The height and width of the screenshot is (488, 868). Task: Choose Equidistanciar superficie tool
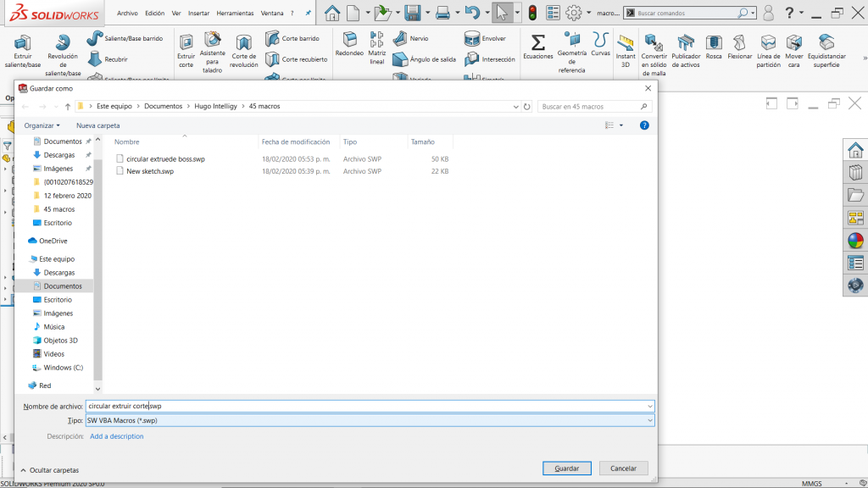(826, 52)
